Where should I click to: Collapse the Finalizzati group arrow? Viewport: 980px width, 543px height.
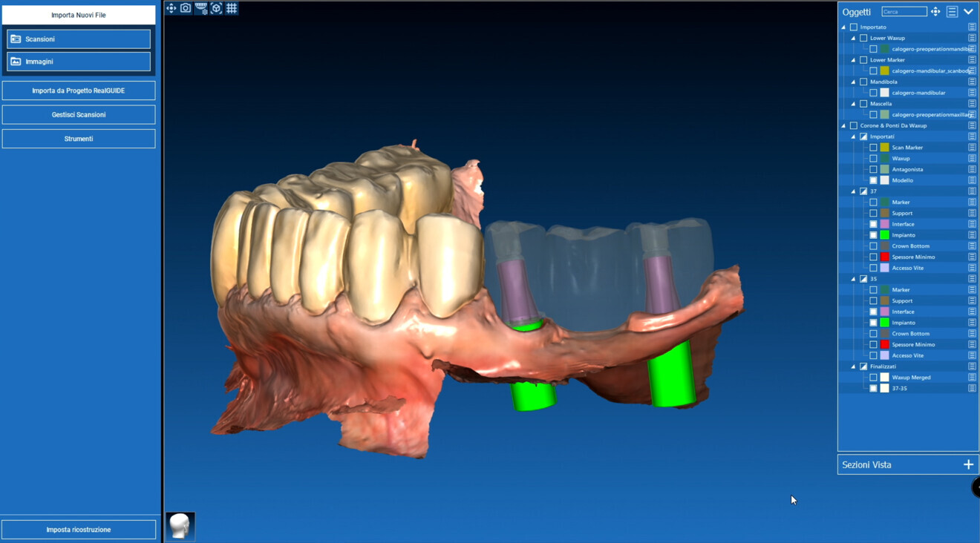click(854, 366)
